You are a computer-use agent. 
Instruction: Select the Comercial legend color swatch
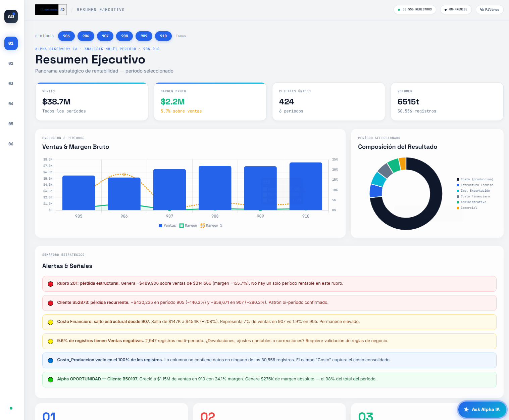point(457,207)
